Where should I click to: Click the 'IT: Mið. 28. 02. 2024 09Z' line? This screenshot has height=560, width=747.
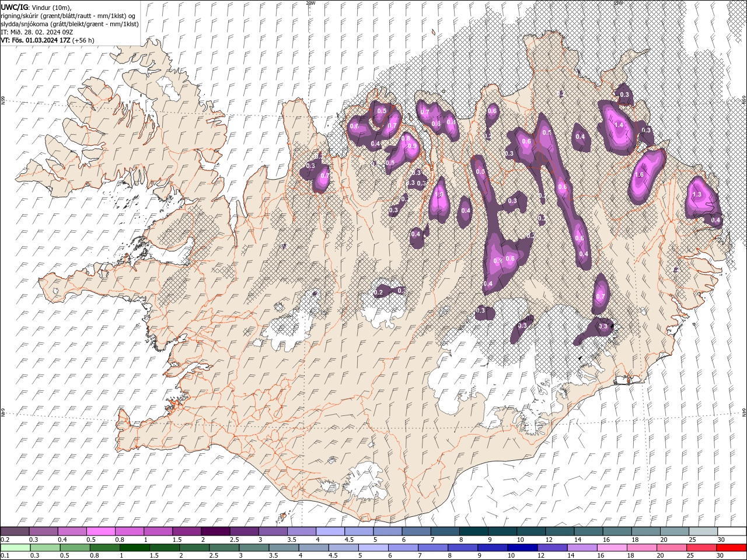pos(37,32)
